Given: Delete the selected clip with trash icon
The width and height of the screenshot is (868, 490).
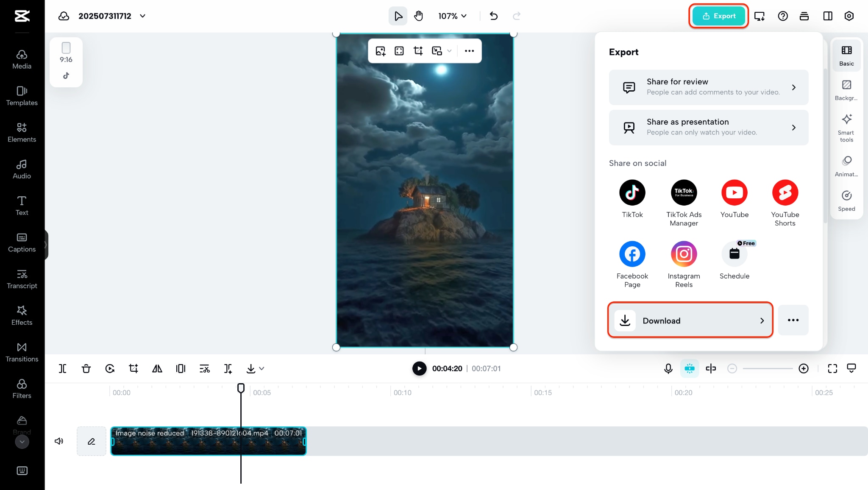Looking at the screenshot, I should (x=86, y=369).
